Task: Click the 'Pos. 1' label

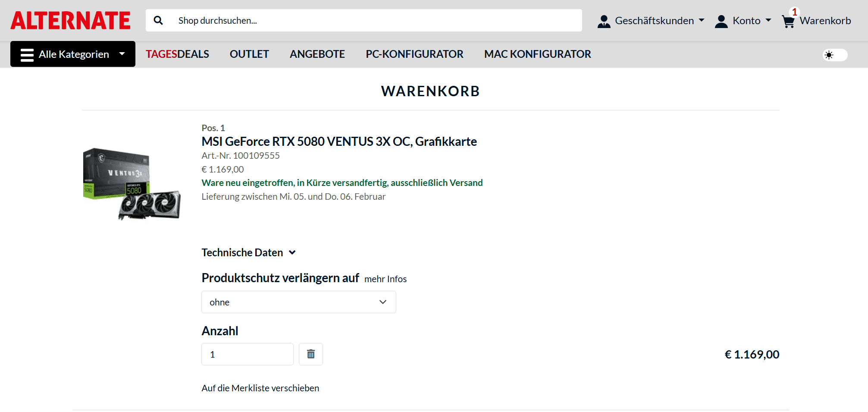Action: (213, 128)
